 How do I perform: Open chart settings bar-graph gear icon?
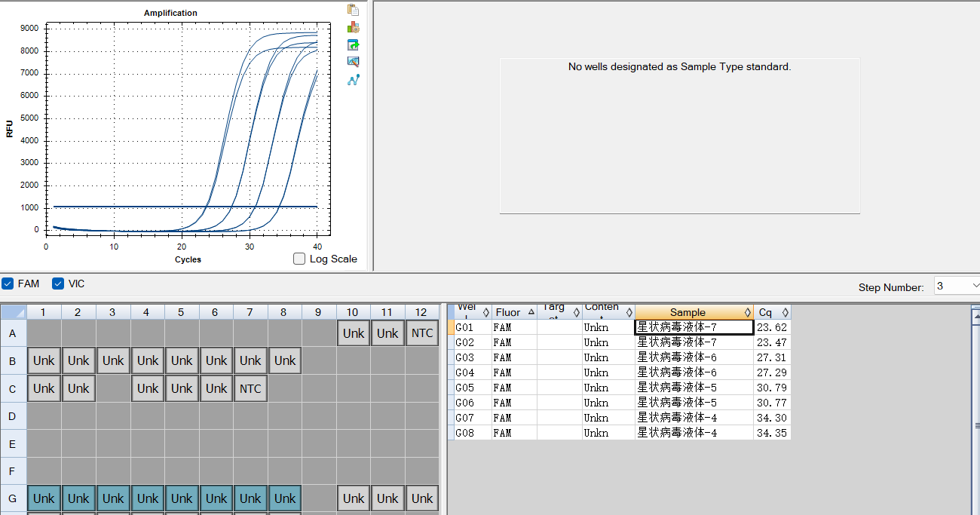coord(353,27)
